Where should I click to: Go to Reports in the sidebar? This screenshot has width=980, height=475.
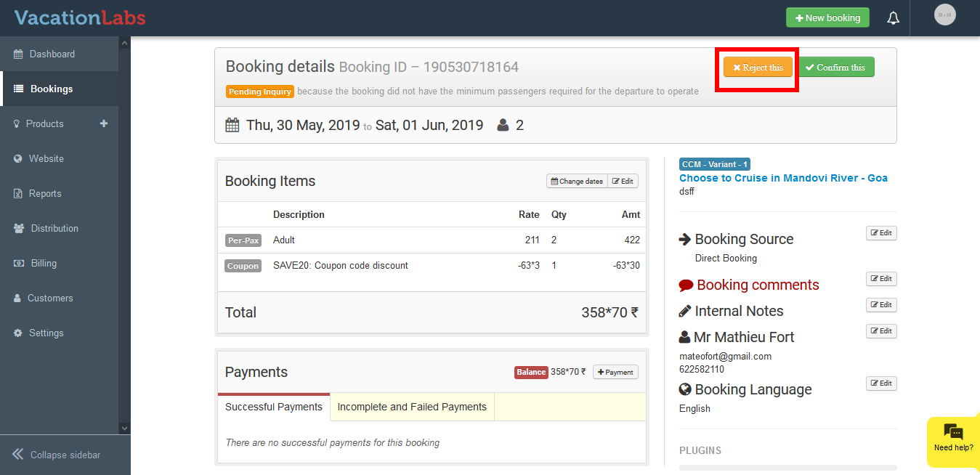[44, 193]
